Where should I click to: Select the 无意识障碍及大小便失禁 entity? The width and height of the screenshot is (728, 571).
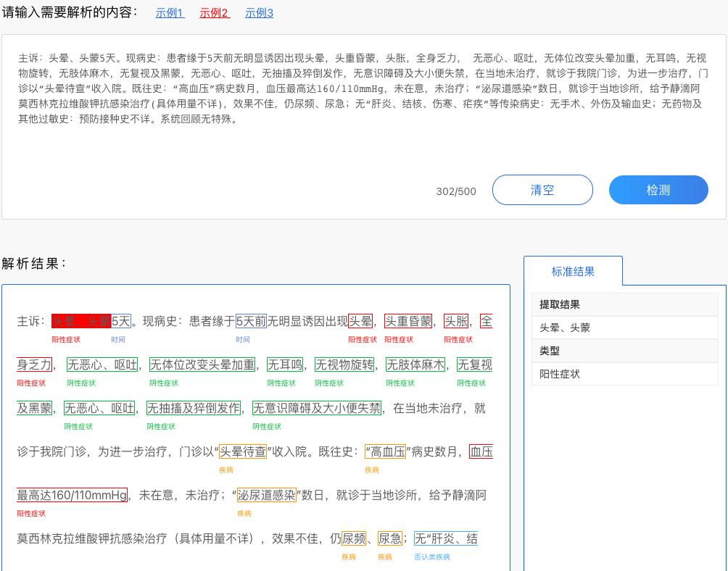coord(317,408)
